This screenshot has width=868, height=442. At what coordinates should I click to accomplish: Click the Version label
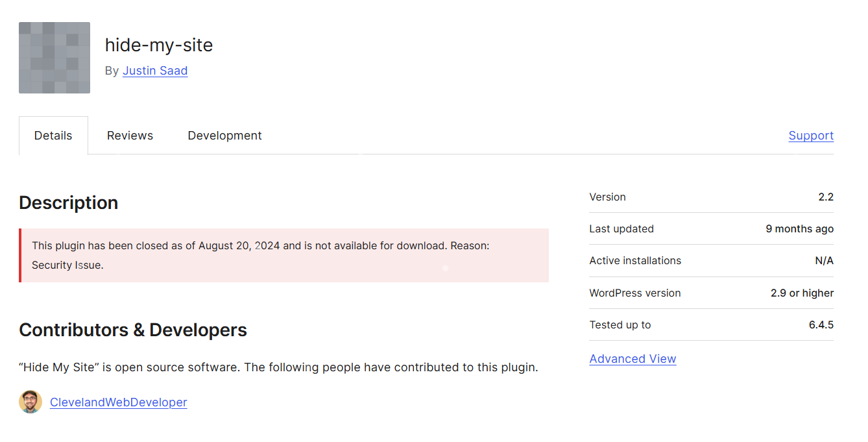[x=607, y=197]
